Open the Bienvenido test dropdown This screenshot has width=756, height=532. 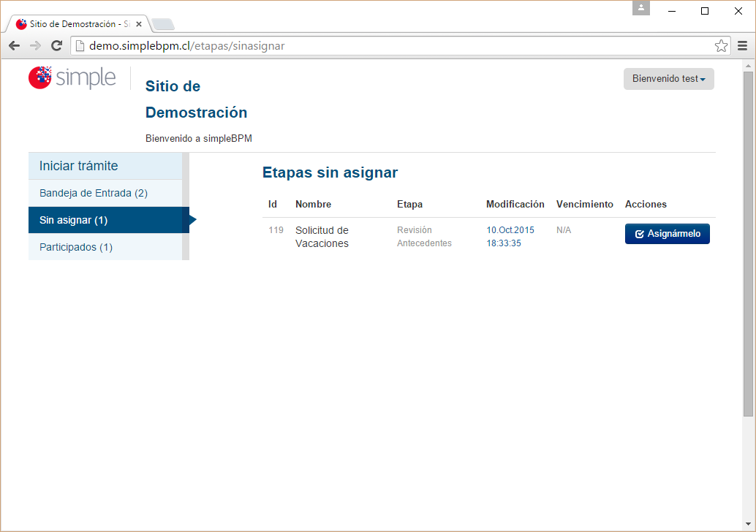[x=668, y=78]
